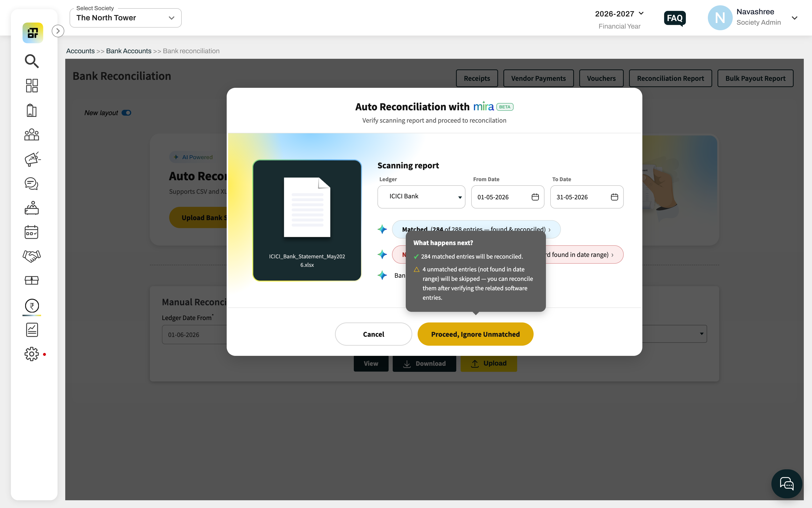The height and width of the screenshot is (508, 812).
Task: Open the chat bubbles icon in sidebar
Action: pyautogui.click(x=32, y=183)
